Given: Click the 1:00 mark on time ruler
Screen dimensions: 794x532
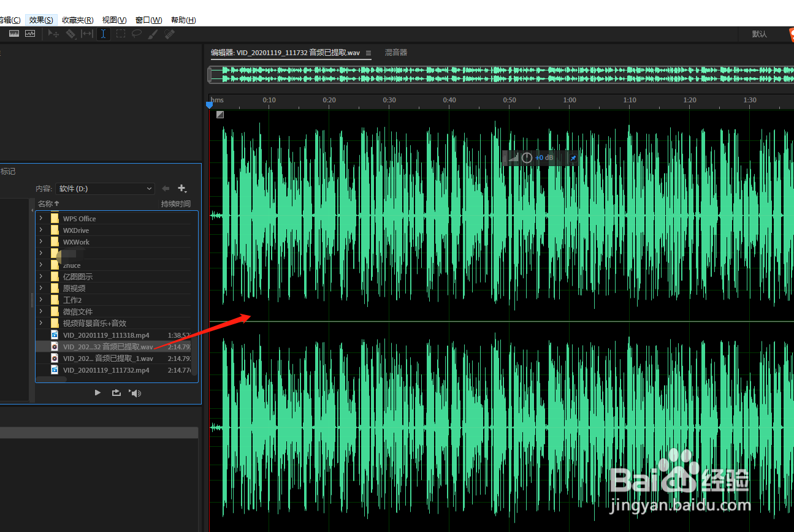Looking at the screenshot, I should pyautogui.click(x=570, y=100).
